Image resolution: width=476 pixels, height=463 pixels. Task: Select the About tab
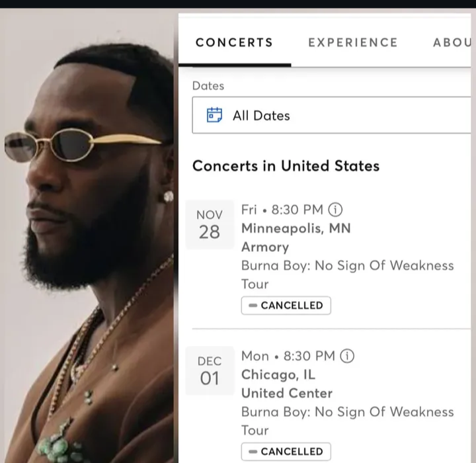452,42
